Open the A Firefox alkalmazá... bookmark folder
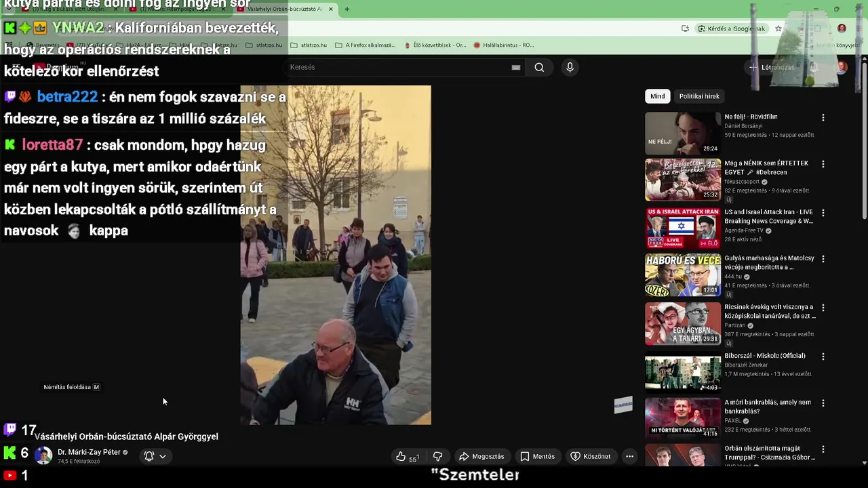Image resolution: width=868 pixels, height=488 pixels. click(366, 45)
